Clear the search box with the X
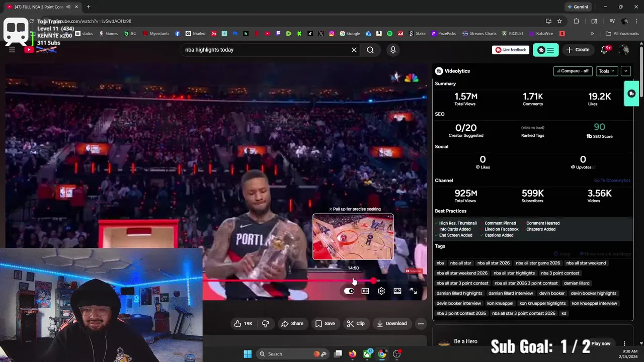Screen dimensions: 644x362 [x=354, y=50]
